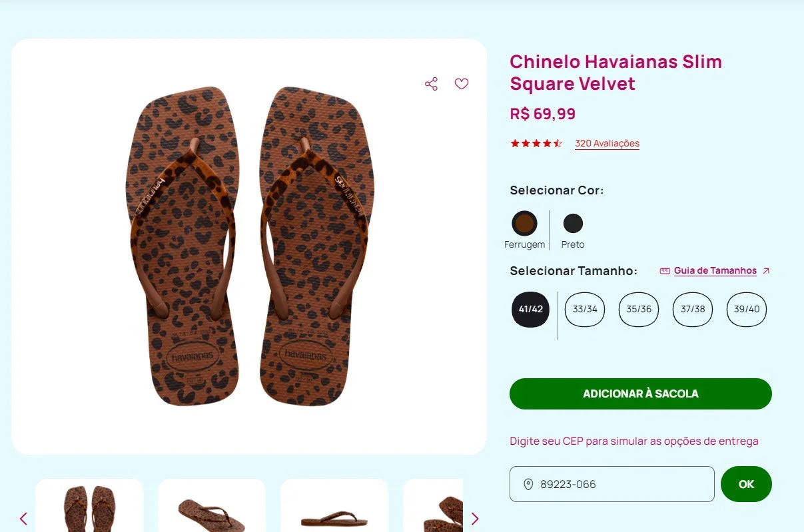
Task: Add product to wishlist via heart icon
Action: [x=462, y=84]
